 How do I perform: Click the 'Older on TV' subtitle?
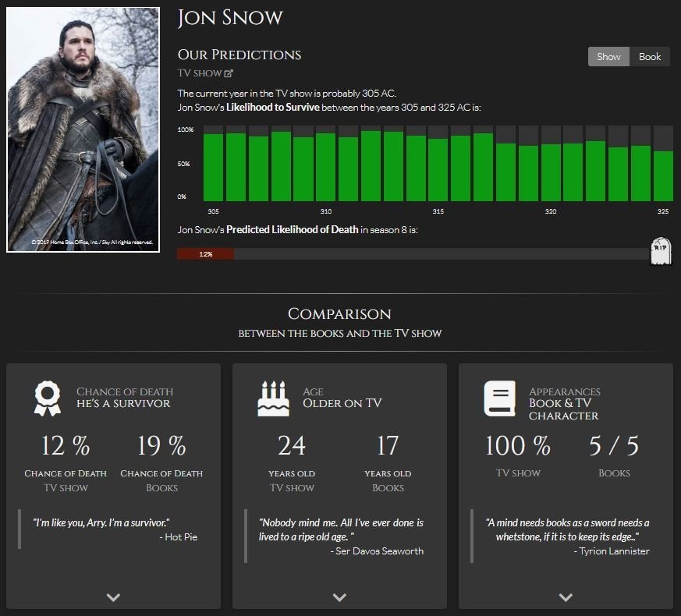(342, 403)
